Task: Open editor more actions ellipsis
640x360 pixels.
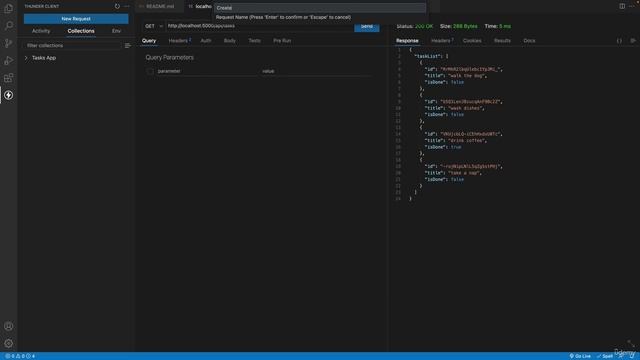Action: [x=632, y=6]
